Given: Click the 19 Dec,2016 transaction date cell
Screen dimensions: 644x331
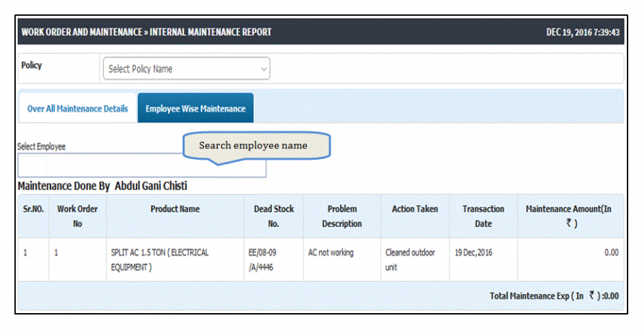Looking at the screenshot, I should click(x=473, y=252).
